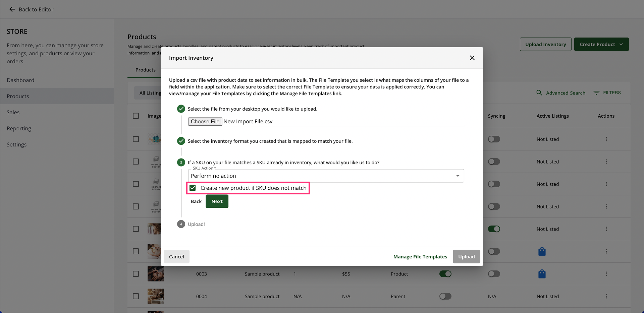
Task: Turn on the switch beside Parent in row 0004
Action: click(x=445, y=296)
